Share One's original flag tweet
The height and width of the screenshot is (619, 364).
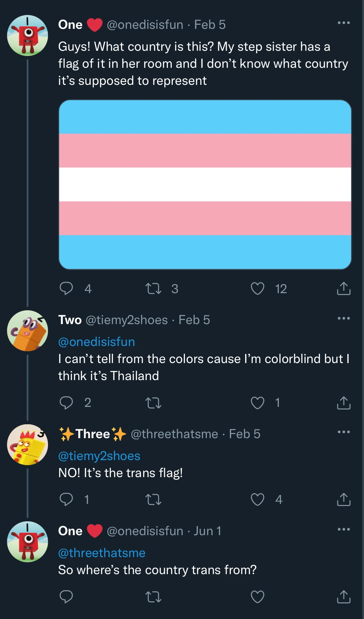tap(344, 288)
